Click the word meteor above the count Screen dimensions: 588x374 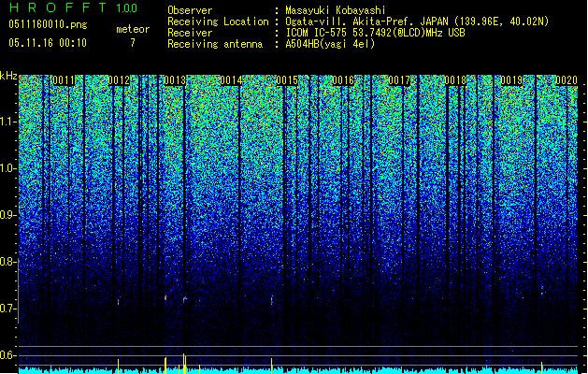(133, 29)
